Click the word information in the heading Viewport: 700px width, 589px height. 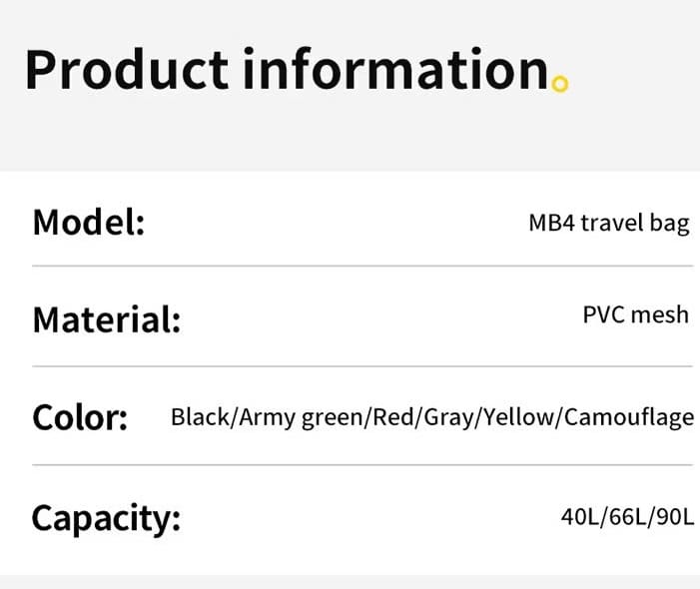pyautogui.click(x=396, y=69)
